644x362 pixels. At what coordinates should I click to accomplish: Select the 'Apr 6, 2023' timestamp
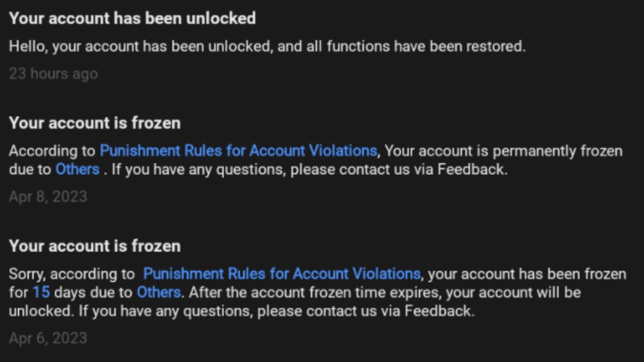(x=48, y=338)
